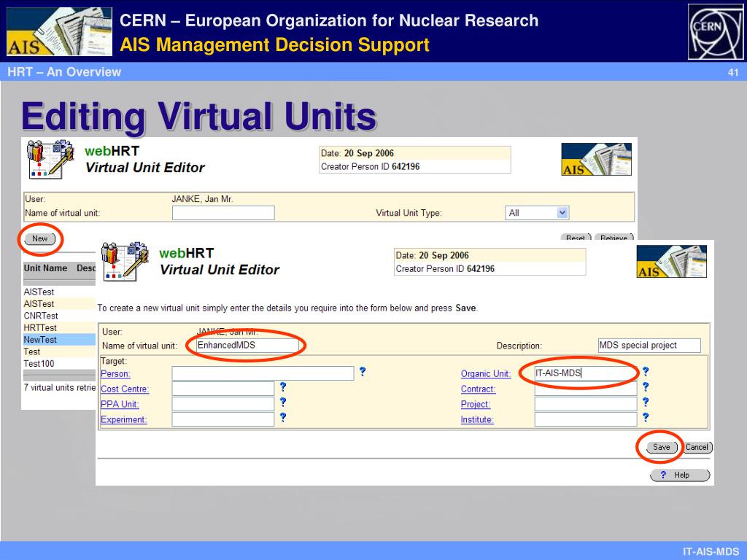Viewport: 747px width, 560px height.
Task: Click the Unit Name column header
Action: [x=46, y=268]
